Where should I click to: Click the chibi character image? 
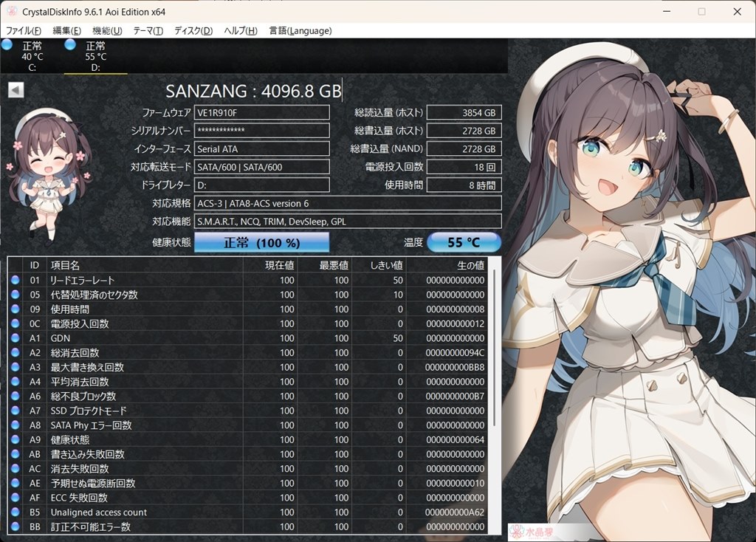(48, 174)
